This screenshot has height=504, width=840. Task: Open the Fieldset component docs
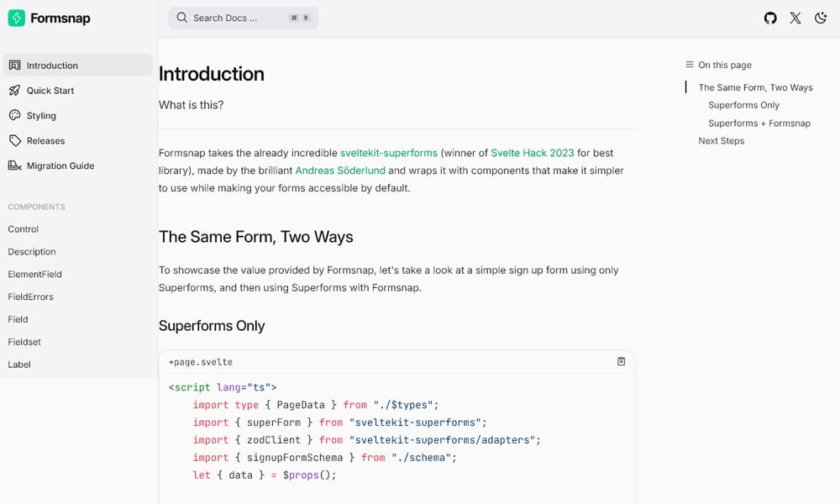tap(24, 341)
